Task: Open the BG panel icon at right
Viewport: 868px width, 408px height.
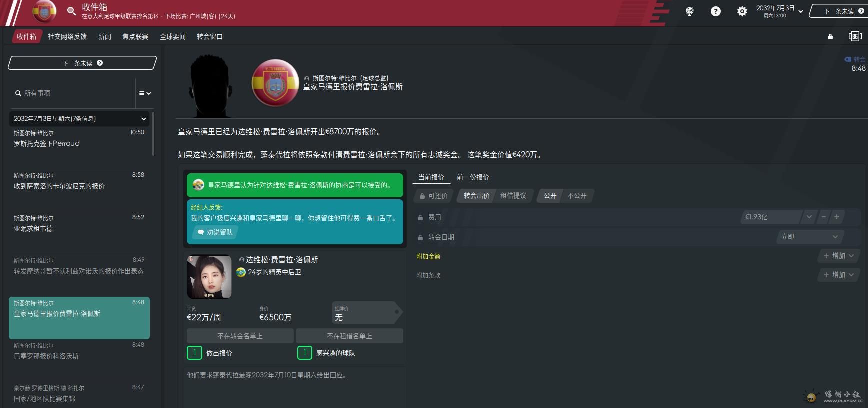Action: pyautogui.click(x=855, y=36)
